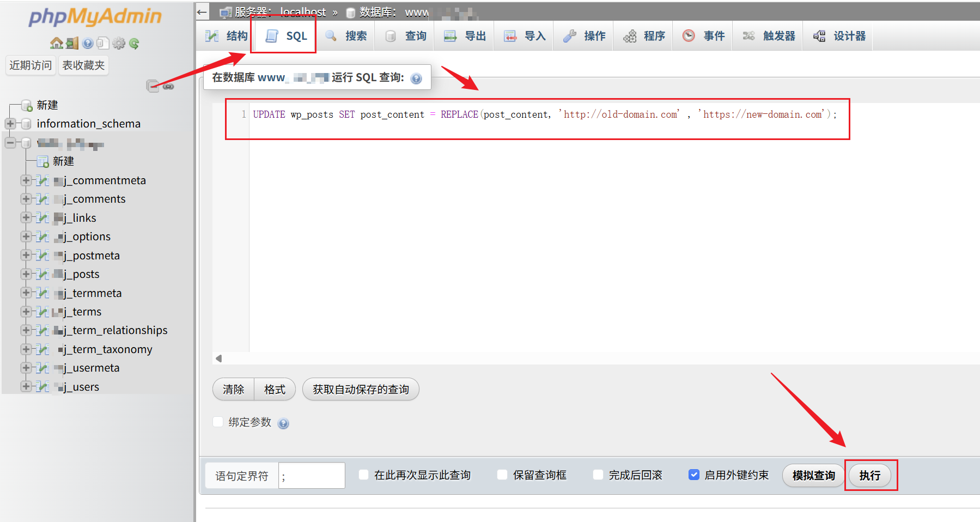Select the j_users table in the tree
980x522 pixels.
(86, 387)
